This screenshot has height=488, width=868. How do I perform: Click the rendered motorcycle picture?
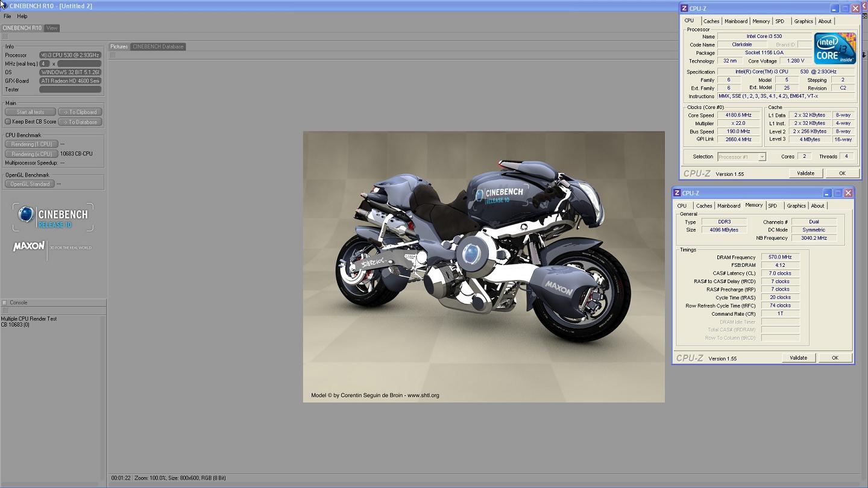point(483,266)
